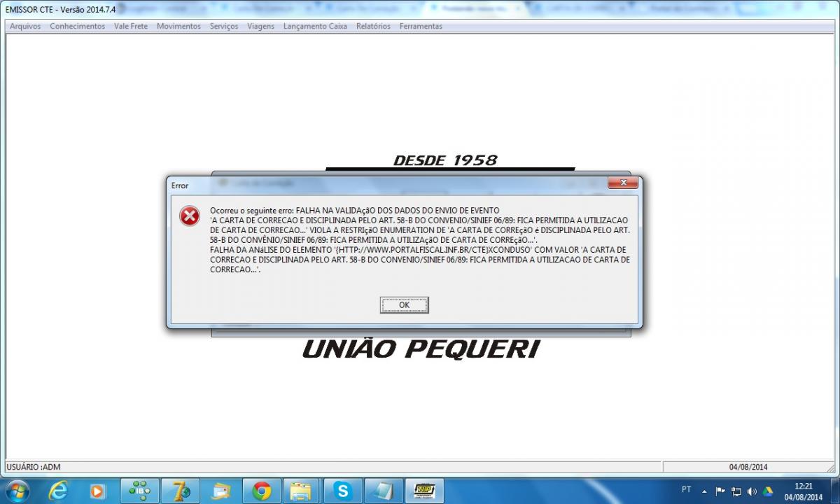Open the Viagens menu
Viewport: 840px width, 504px height.
(260, 26)
